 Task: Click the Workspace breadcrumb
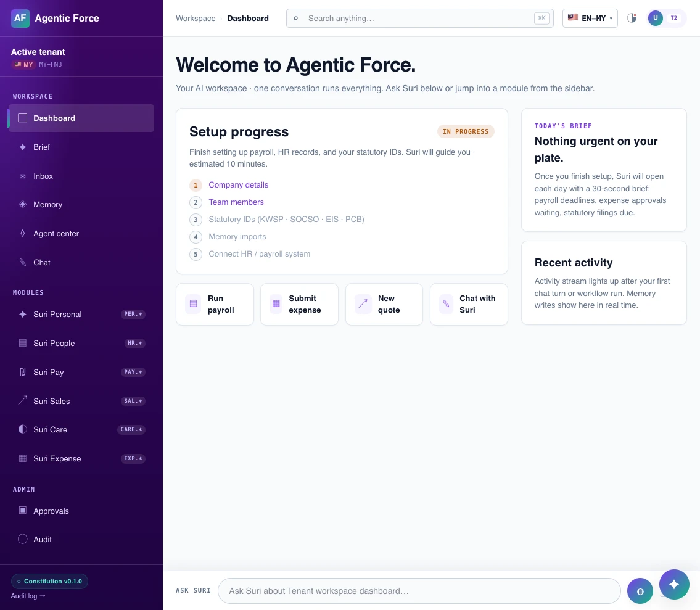(196, 19)
